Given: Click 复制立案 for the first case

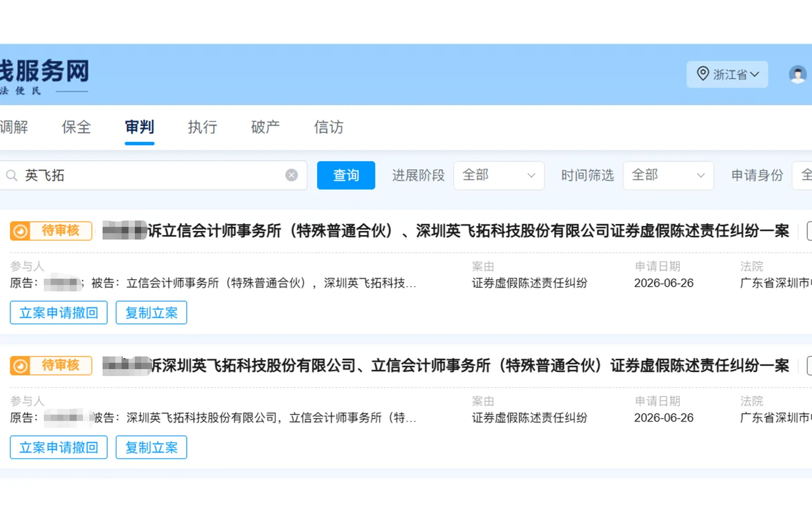Looking at the screenshot, I should pyautogui.click(x=152, y=313).
